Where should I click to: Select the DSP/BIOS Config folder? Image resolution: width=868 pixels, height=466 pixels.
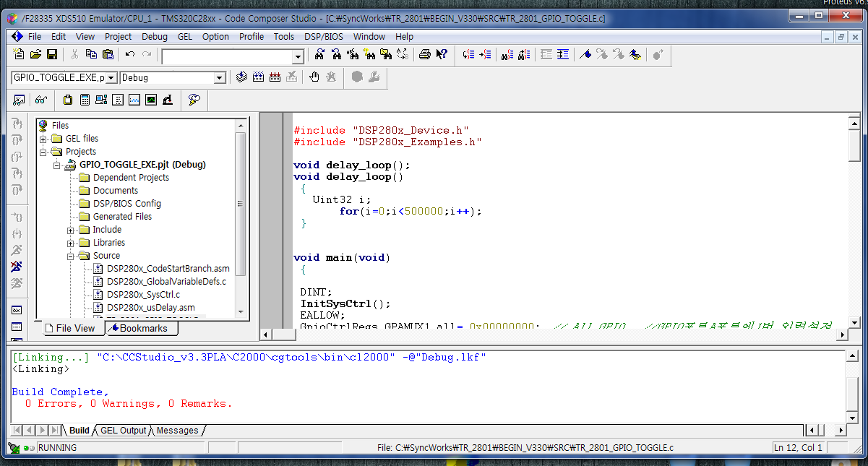point(127,204)
